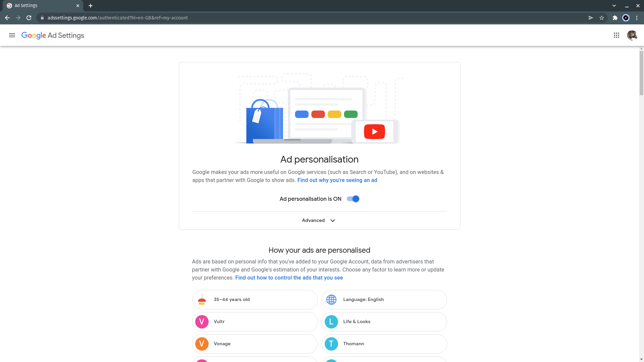Open the Google apps grid
This screenshot has width=644, height=362.
point(616,35)
